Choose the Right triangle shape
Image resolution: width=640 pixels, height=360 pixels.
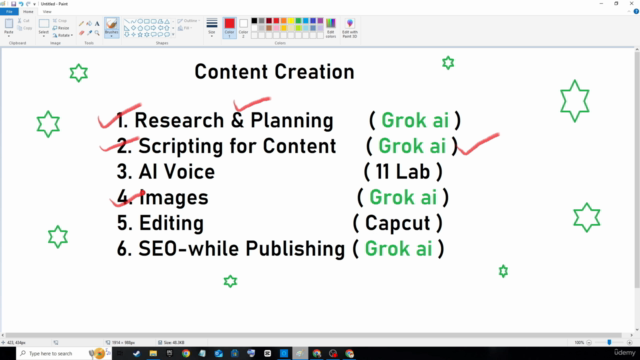(x=127, y=28)
